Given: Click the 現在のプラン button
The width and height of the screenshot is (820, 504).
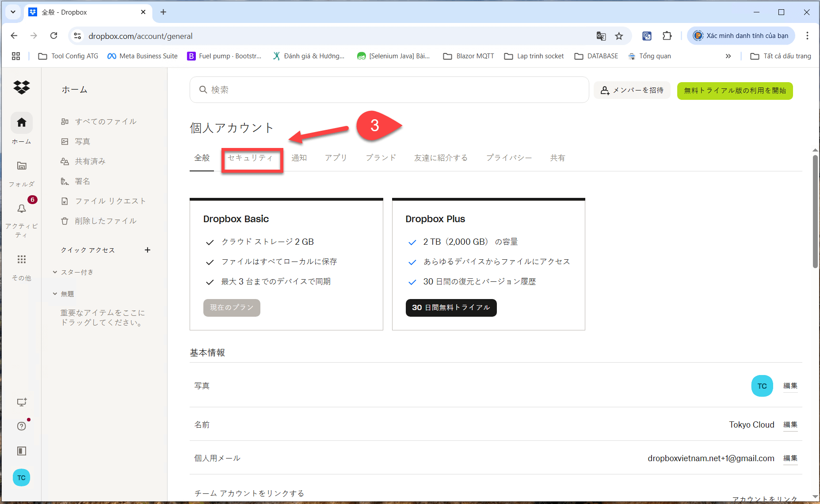Looking at the screenshot, I should pyautogui.click(x=232, y=307).
